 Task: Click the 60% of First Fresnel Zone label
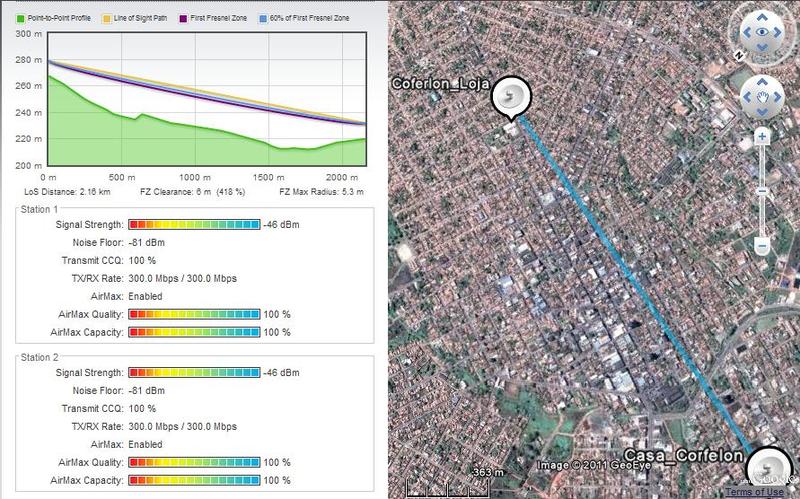pos(310,18)
